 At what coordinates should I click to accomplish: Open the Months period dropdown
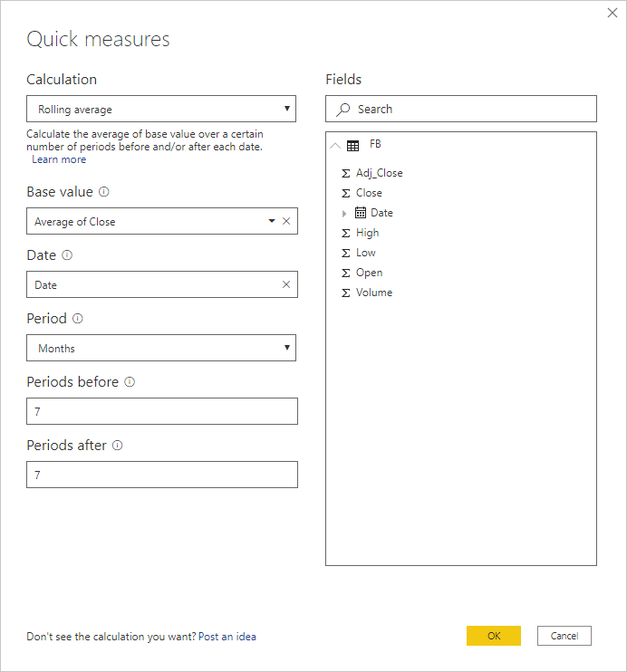click(161, 348)
